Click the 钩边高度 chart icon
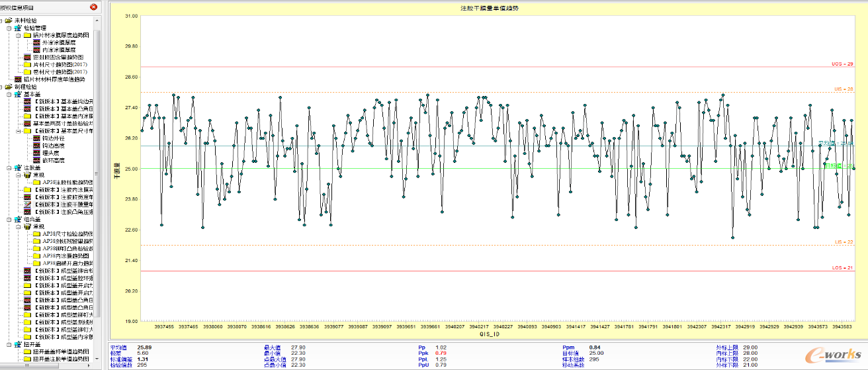 [36, 145]
